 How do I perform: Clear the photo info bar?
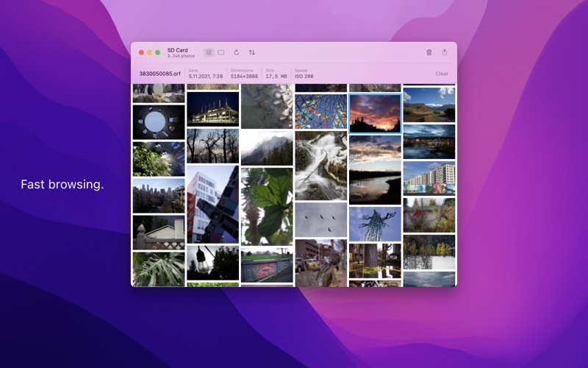(442, 74)
